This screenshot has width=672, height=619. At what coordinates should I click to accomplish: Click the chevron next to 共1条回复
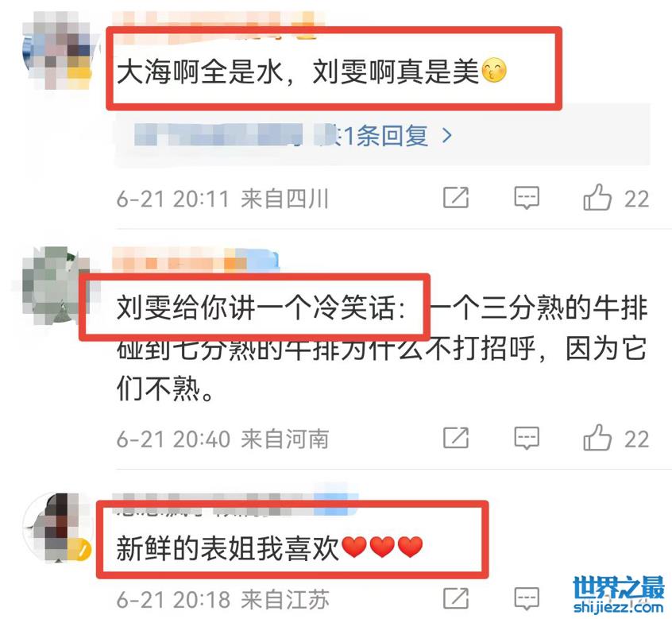pyautogui.click(x=447, y=136)
